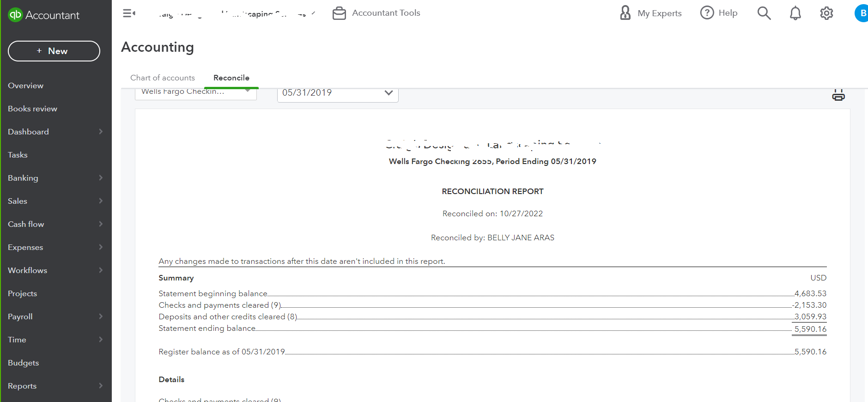Expand the Workflows submenu chevron
The width and height of the screenshot is (868, 402).
pyautogui.click(x=101, y=270)
